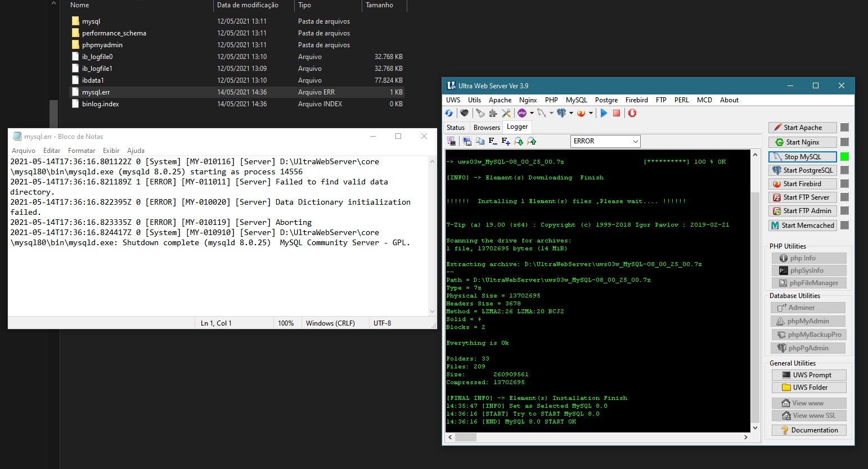Open the Firebird version dropdown arrow in toolbar
The image size is (868, 469).
point(591,113)
